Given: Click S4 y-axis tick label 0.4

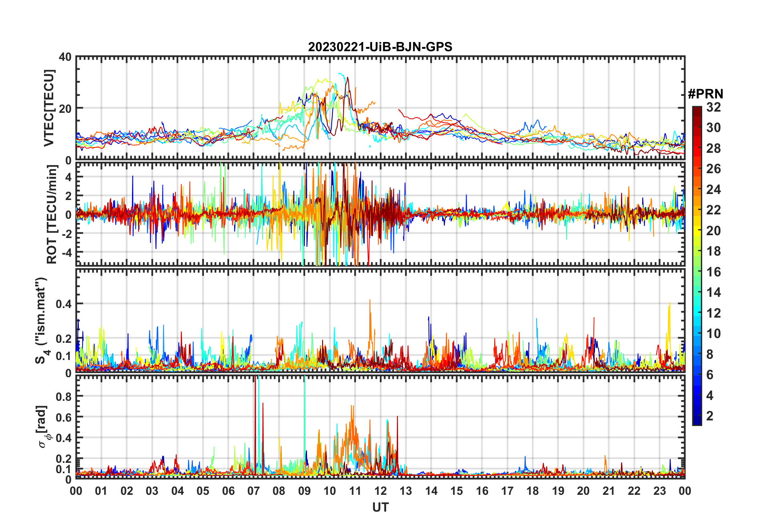Looking at the screenshot, I should click(64, 304).
